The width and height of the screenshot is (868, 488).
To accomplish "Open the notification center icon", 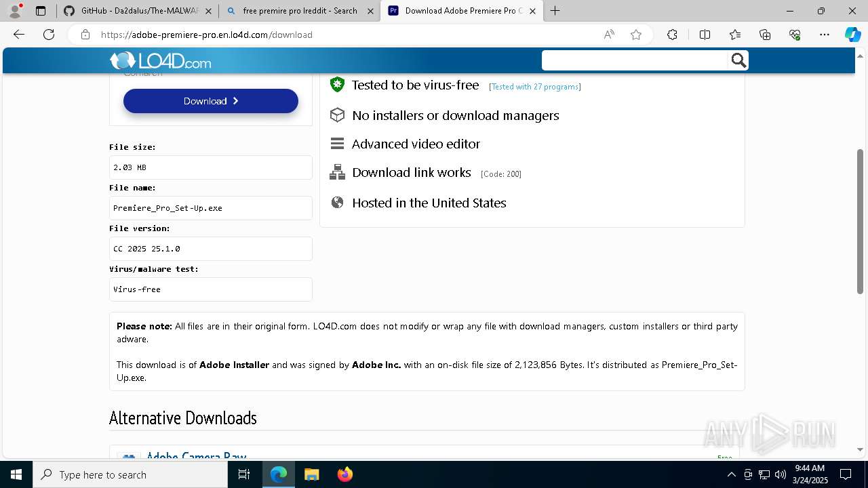I will [x=846, y=474].
